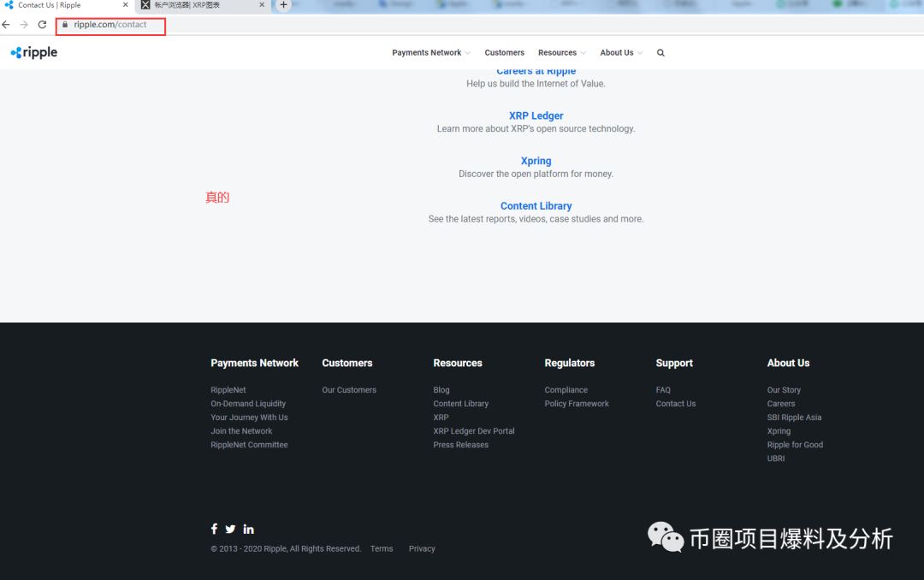Click footer heading Payments Network

tap(255, 363)
